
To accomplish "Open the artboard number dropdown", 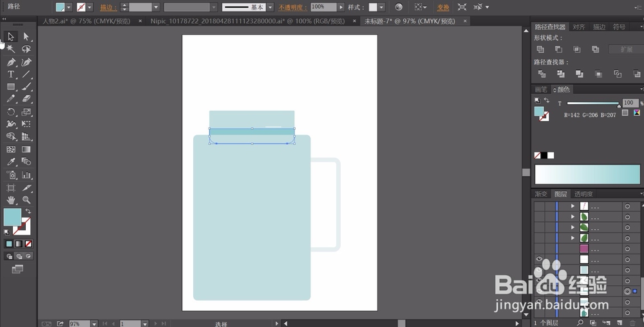I will point(144,324).
